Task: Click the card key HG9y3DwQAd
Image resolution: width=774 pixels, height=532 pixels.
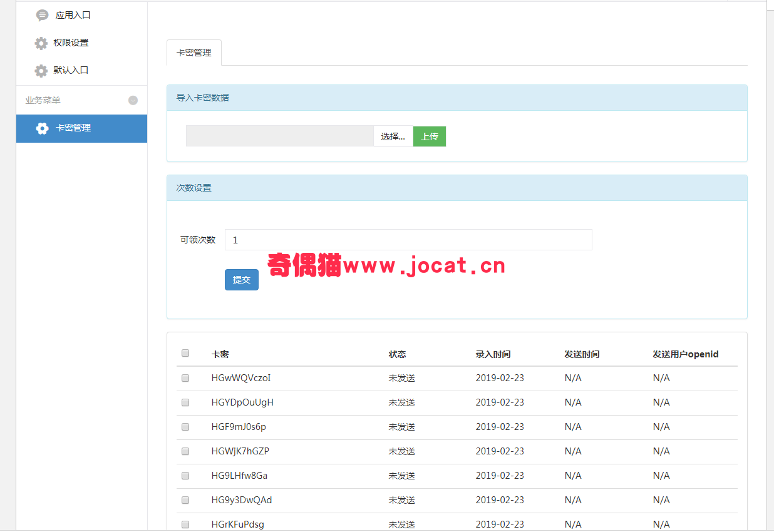Action: coord(242,500)
